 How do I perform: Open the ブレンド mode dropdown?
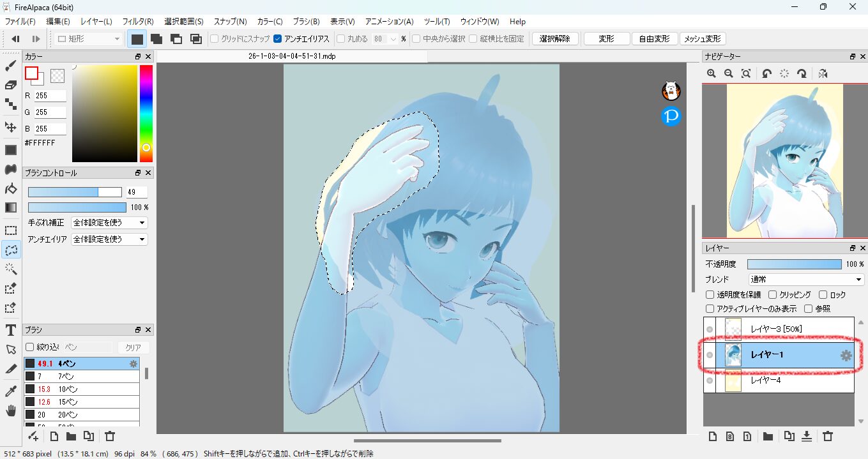click(x=806, y=280)
